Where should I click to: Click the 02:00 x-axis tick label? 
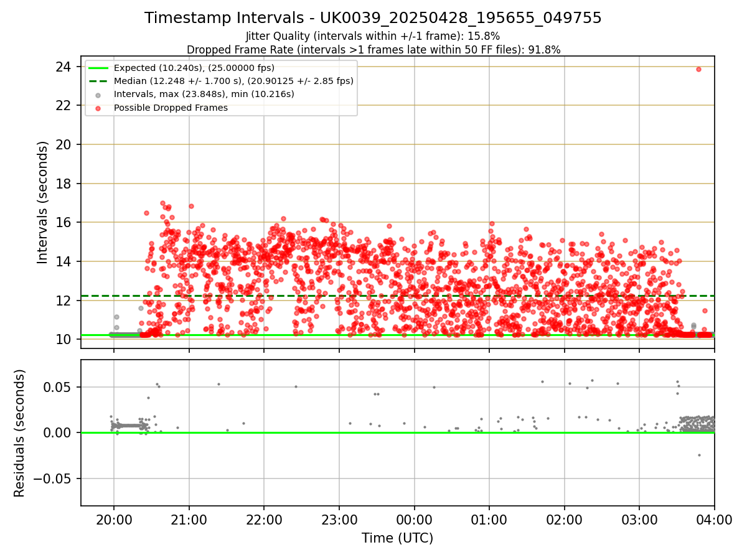coord(564,520)
